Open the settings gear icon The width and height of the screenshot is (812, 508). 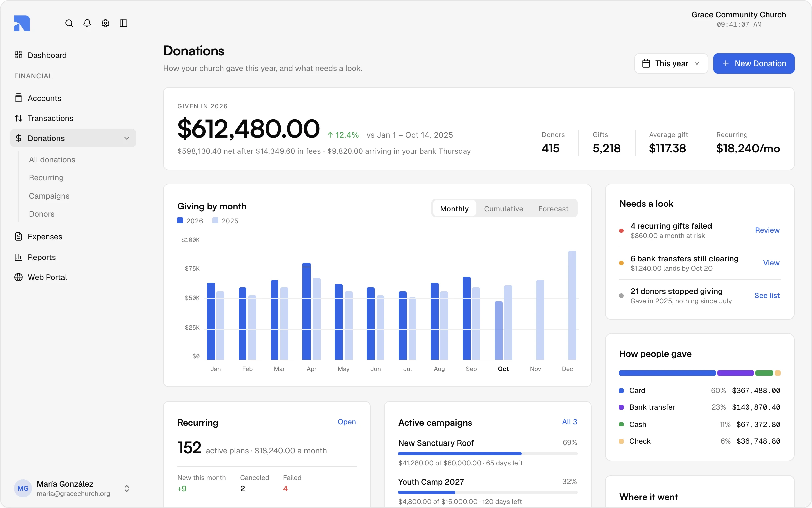106,23
